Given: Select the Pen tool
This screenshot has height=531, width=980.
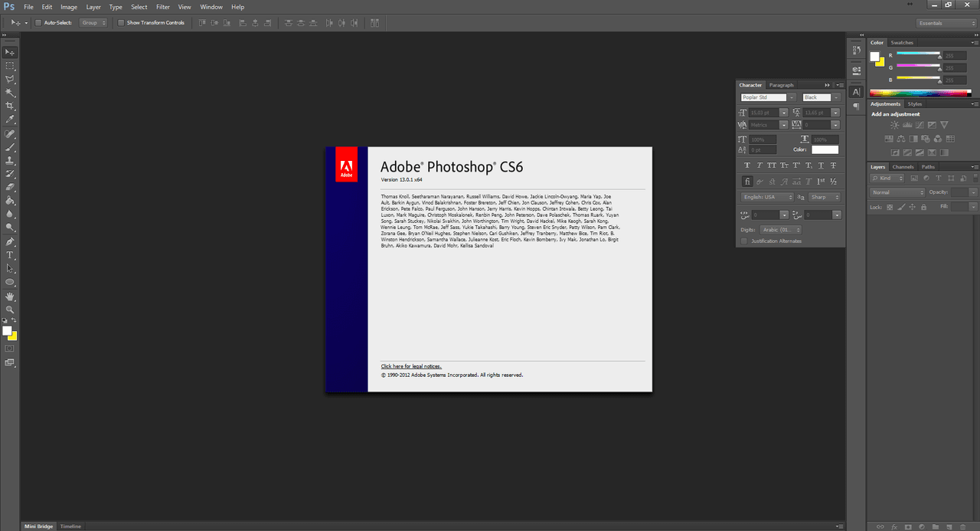Looking at the screenshot, I should [x=10, y=242].
